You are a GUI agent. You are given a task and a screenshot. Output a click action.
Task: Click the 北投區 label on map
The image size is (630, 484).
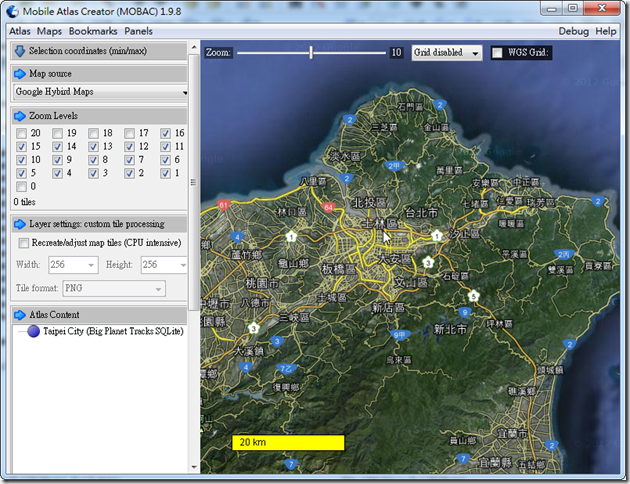click(x=369, y=203)
